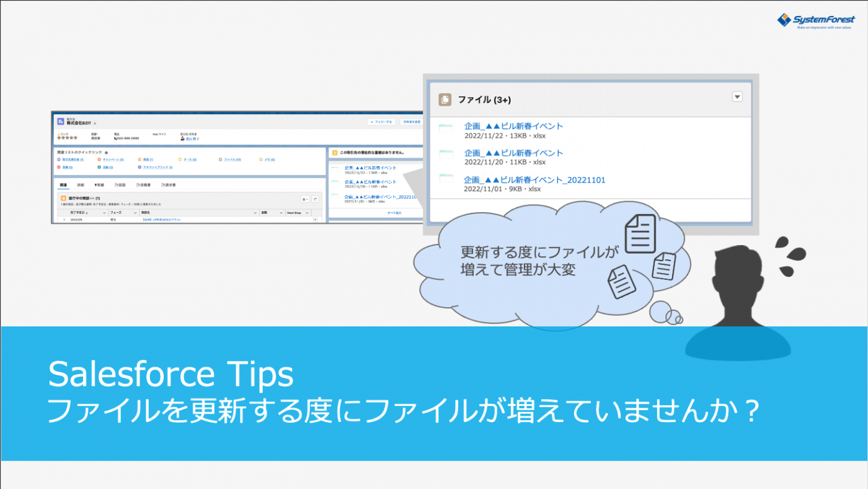Switch to the 詳細 tab
The image size is (868, 489).
point(81,185)
